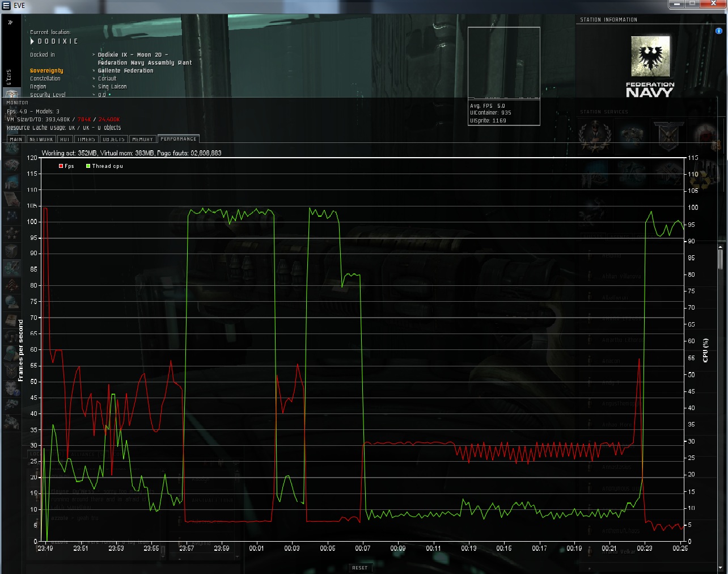Open the ship fitting station service
728x574 pixels.
coord(632,136)
